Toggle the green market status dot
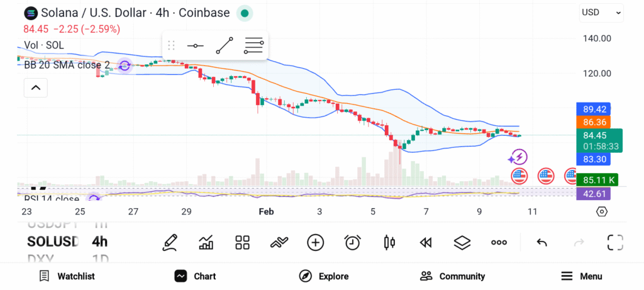644x290 pixels. point(245,13)
